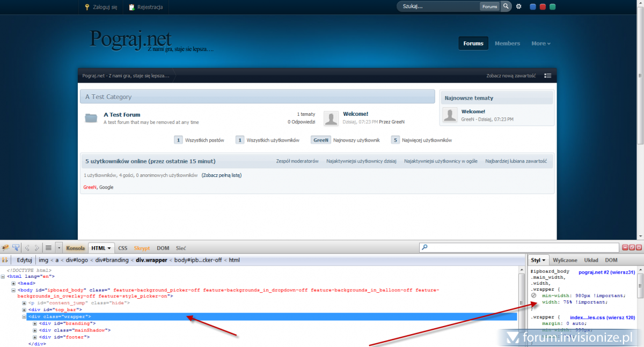Screen dimensions: 644x347
Task: Expand the head node
Action: (x=13, y=283)
